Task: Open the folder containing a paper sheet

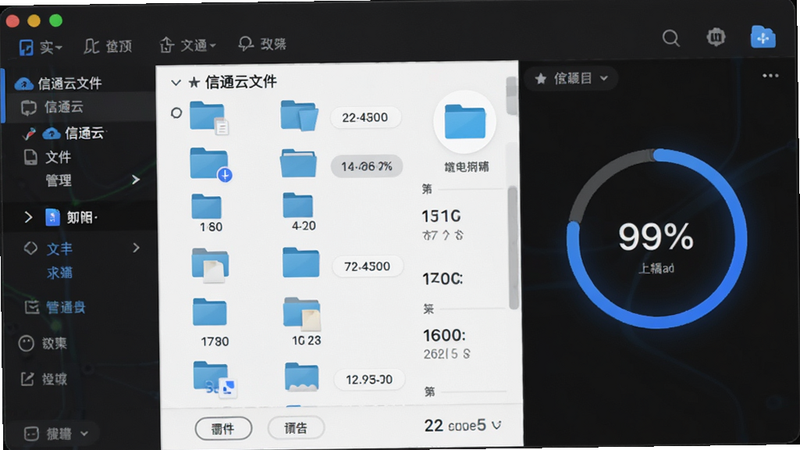Action: (x=210, y=265)
